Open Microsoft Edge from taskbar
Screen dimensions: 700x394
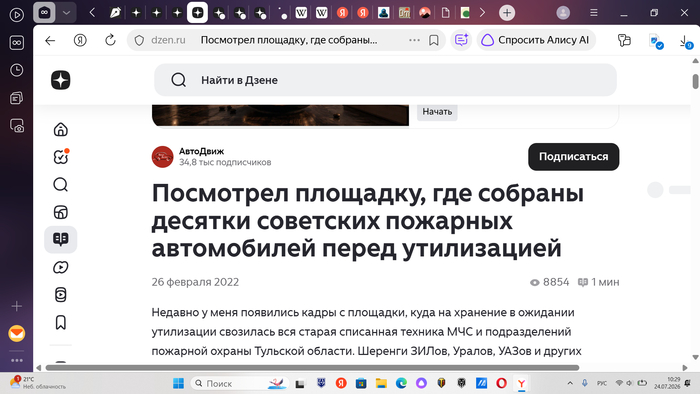401,383
